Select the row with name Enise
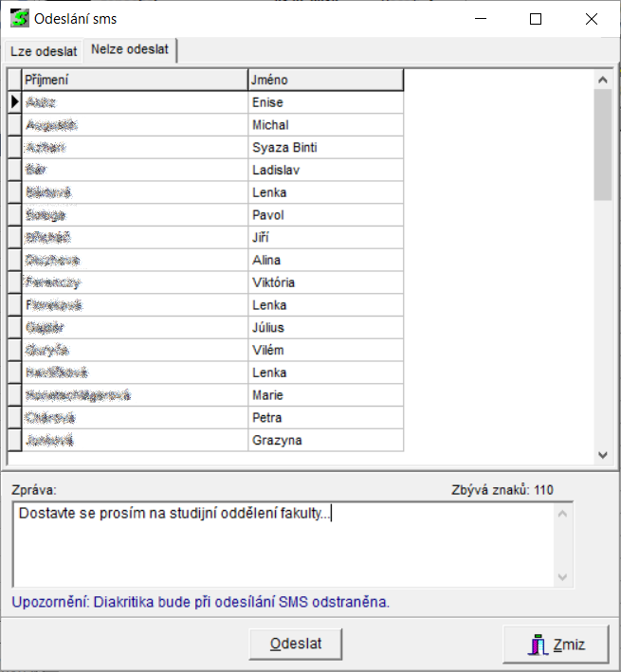 (x=325, y=102)
